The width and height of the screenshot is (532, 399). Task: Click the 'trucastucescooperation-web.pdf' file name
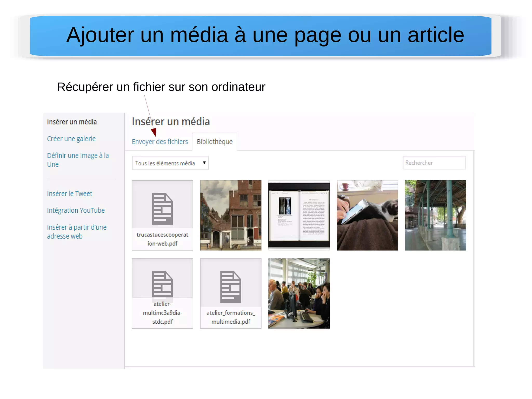click(x=162, y=239)
